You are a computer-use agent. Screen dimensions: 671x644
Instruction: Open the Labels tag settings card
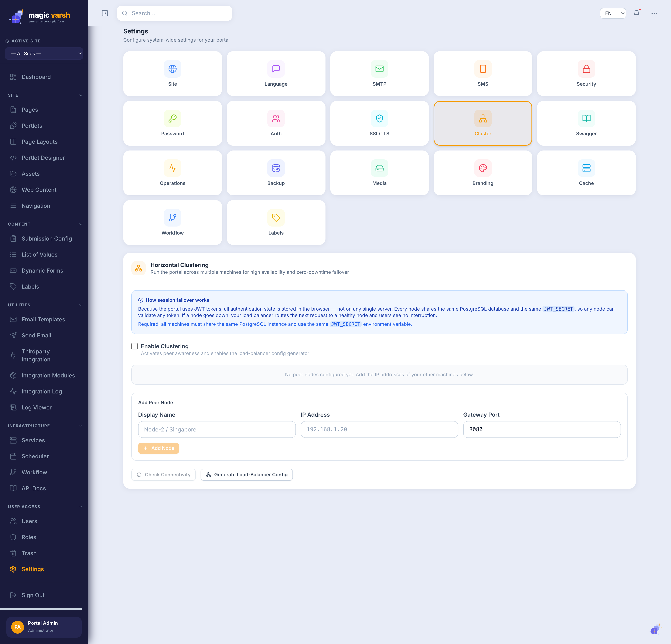point(276,222)
